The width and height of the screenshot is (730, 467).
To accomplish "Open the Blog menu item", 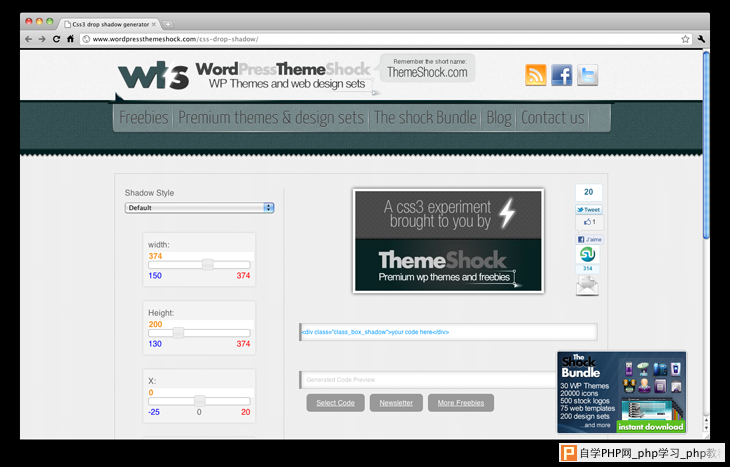I will click(x=499, y=117).
